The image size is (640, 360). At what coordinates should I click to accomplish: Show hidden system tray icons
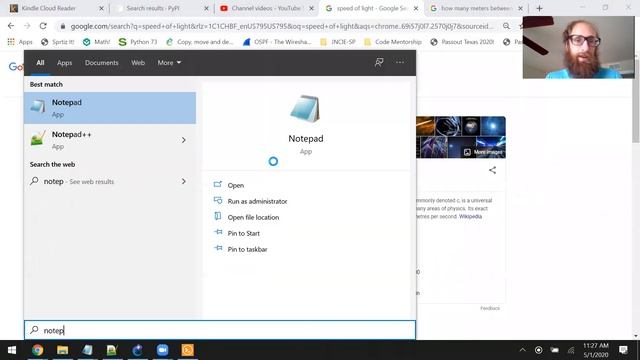point(522,350)
